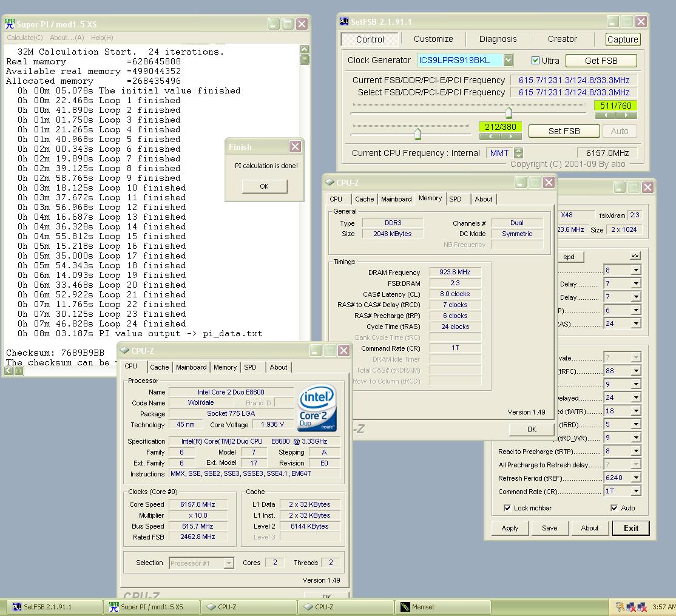Image resolution: width=676 pixels, height=616 pixels.
Task: Switch to Customize tab in SetFSB
Action: [x=433, y=39]
